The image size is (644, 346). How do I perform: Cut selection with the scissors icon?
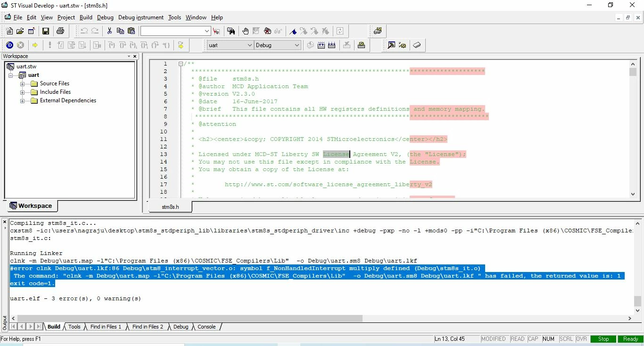[109, 31]
